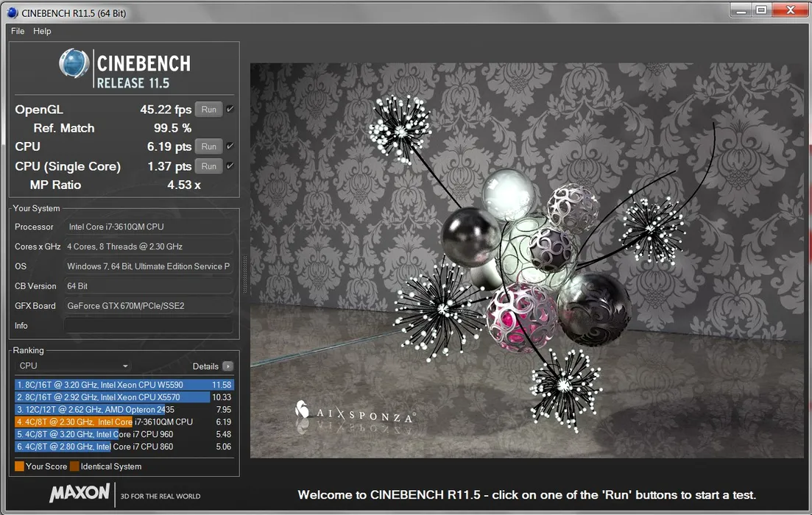Toggle the CPU test checkbox
Viewport: 812px width, 515px height.
230,146
